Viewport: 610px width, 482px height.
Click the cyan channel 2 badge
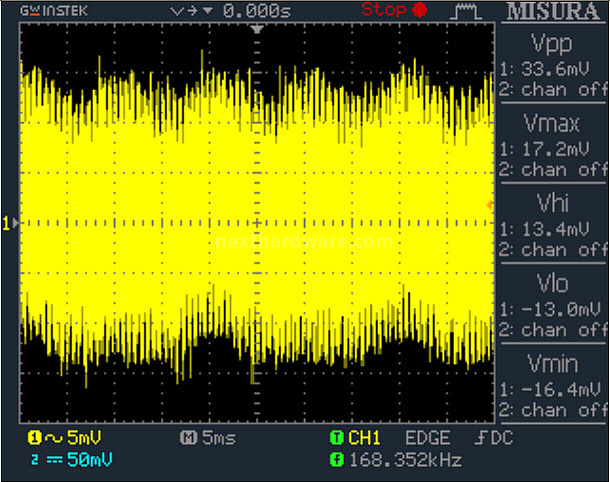[35, 460]
